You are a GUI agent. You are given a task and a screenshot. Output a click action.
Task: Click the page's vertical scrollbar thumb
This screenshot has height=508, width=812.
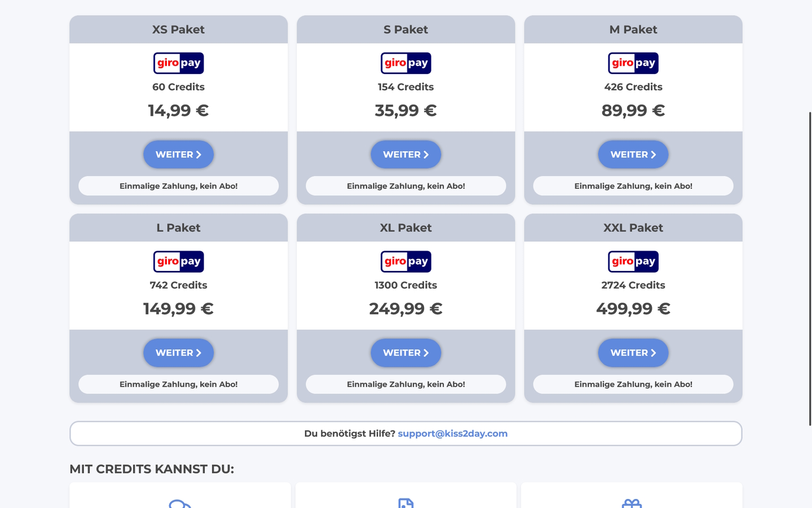click(x=810, y=268)
